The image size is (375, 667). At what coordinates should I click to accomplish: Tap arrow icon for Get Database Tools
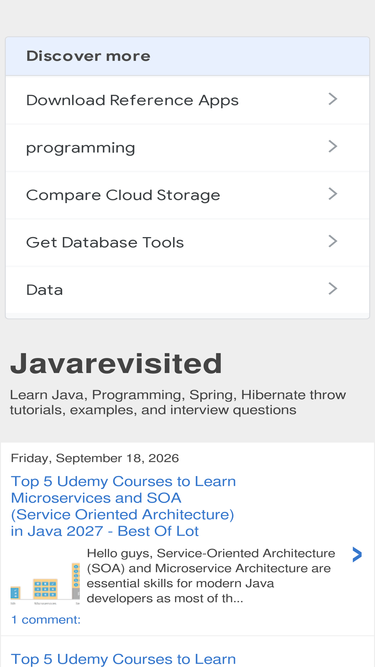(x=333, y=242)
